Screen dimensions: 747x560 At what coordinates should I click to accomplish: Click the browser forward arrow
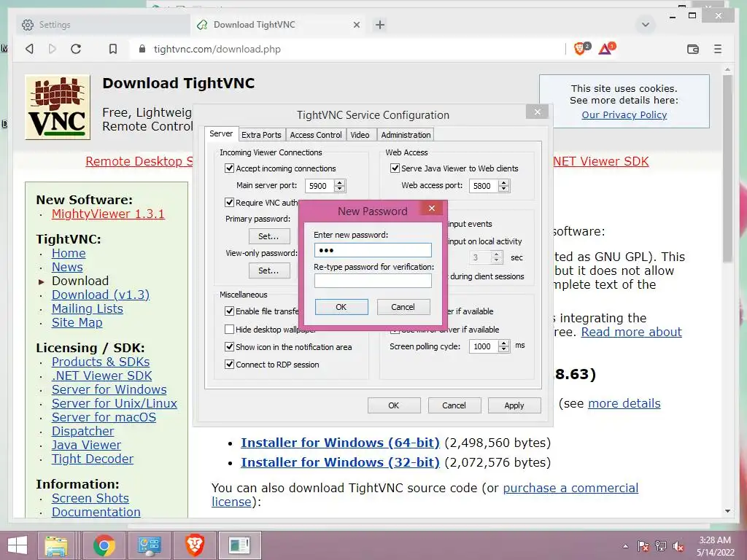(53, 49)
